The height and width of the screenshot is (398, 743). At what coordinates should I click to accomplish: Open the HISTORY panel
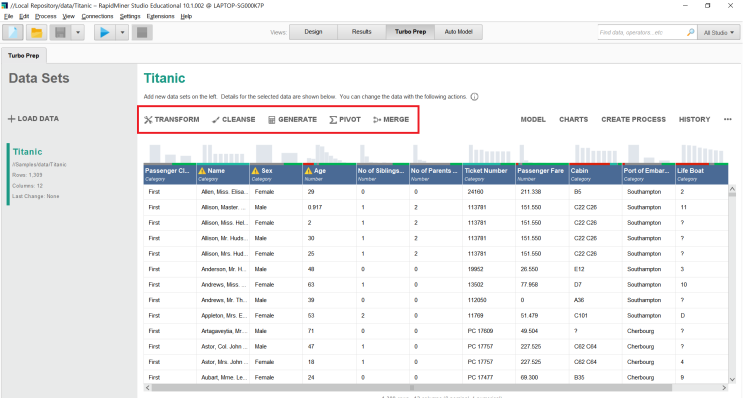[x=694, y=119]
